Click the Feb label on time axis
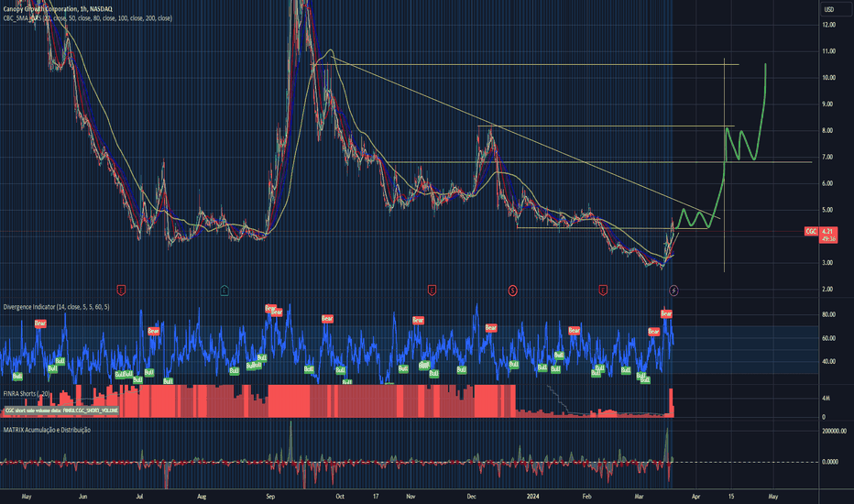This screenshot has width=854, height=504. click(586, 497)
